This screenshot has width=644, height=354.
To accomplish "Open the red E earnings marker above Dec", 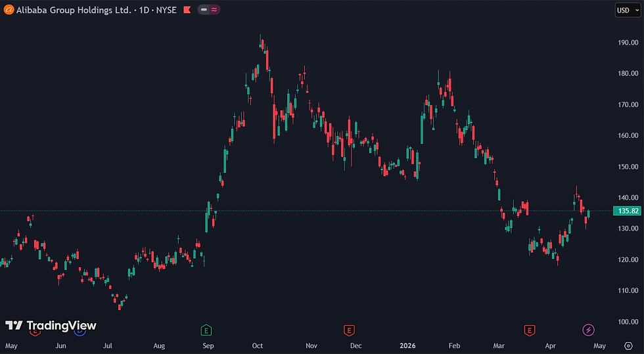I will coord(349,330).
